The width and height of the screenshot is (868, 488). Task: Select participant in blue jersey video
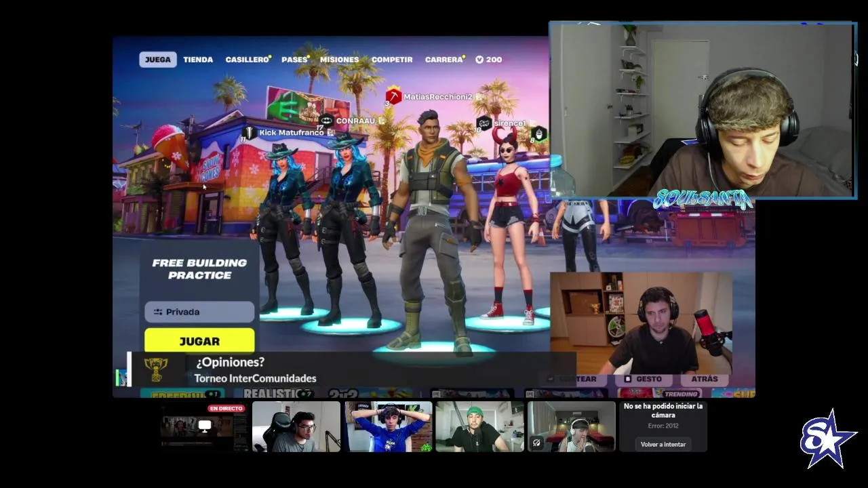pos(388,426)
